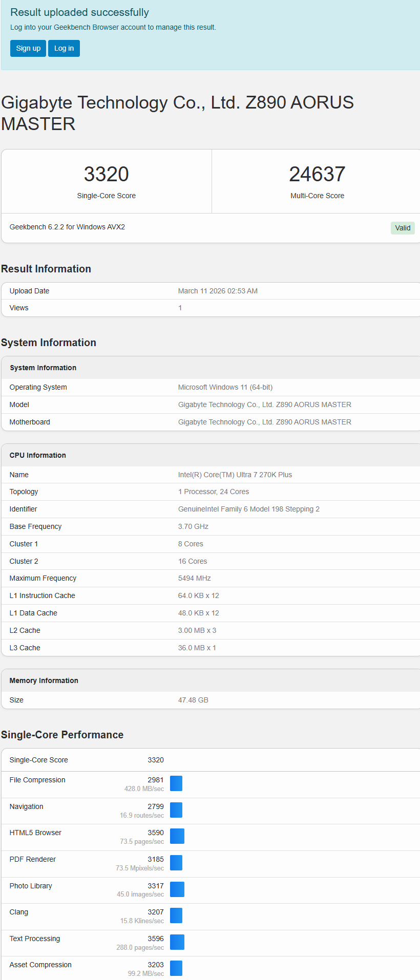Screen dimensions: 420x980
Task: Click the upload date March 11 2026 value
Action: (218, 291)
